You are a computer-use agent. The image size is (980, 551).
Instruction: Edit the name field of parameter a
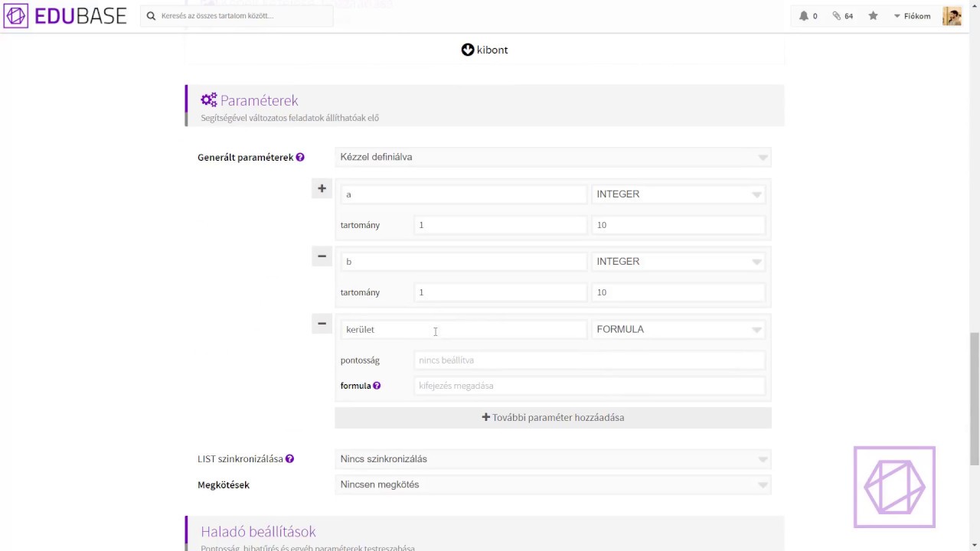464,194
